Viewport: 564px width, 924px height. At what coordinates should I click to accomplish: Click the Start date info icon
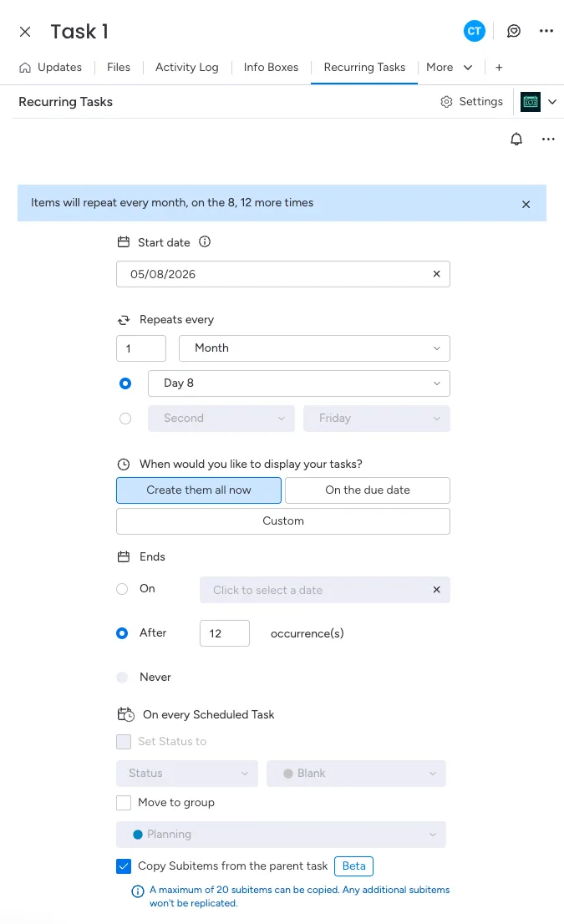(x=205, y=241)
